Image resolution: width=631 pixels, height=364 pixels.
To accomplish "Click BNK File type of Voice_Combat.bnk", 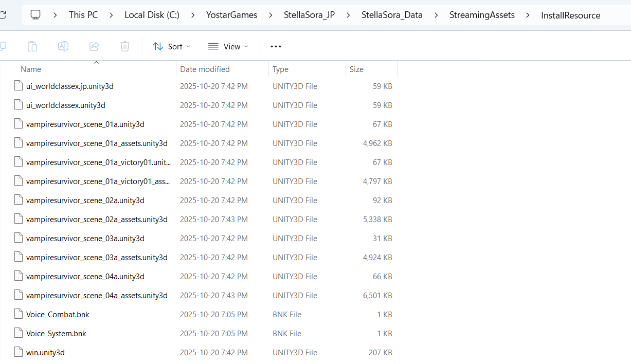I will (x=287, y=314).
